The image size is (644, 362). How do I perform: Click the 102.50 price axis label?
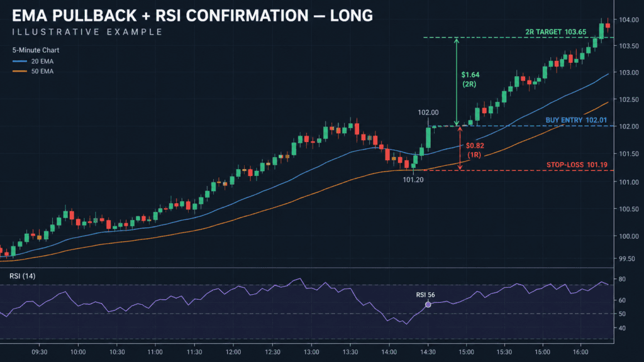[629, 100]
